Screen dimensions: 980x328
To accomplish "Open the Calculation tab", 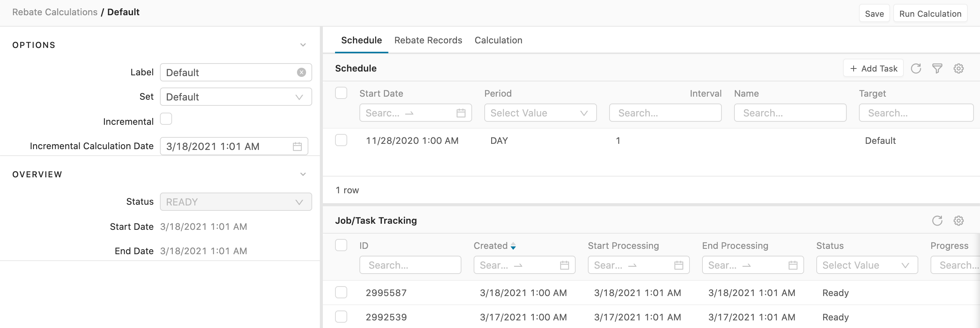I will [498, 40].
